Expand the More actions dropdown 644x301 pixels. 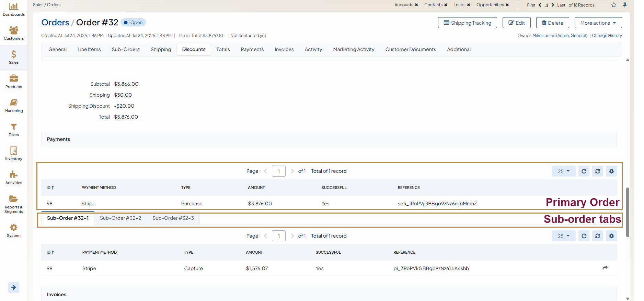[x=598, y=23]
